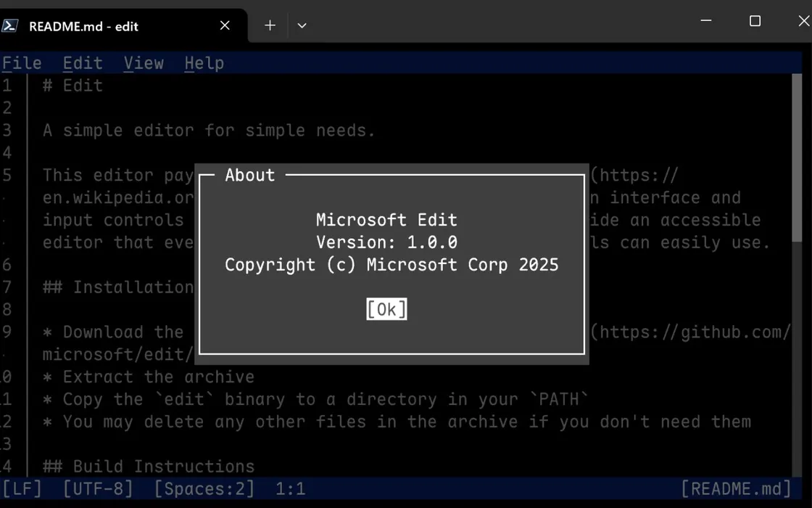Screen dimensions: 812x508
Task: Open the Edit menu
Action: point(83,63)
